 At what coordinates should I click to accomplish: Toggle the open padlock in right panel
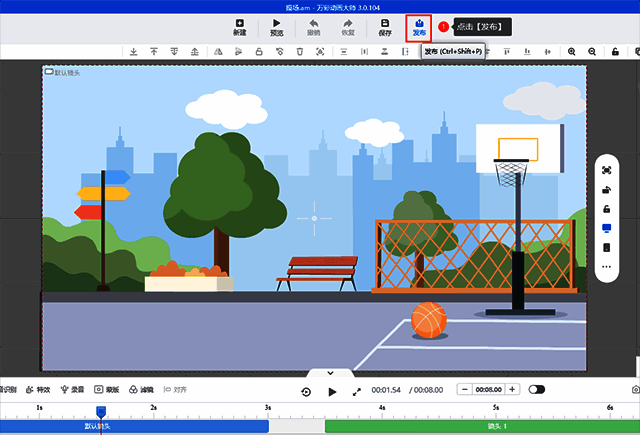[x=606, y=209]
